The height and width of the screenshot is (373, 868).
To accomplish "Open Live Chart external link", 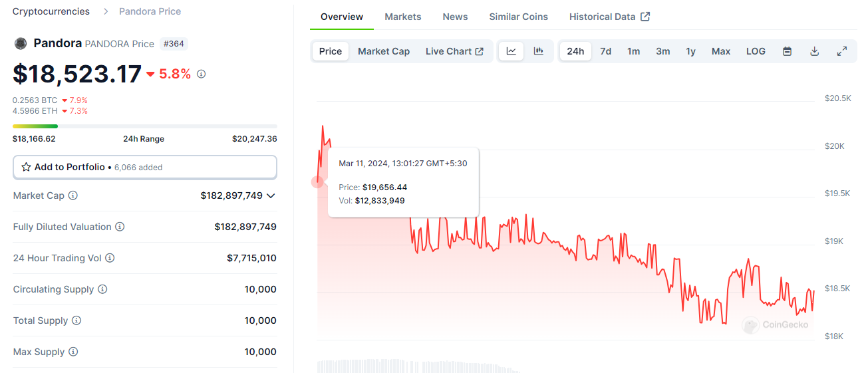I will (x=454, y=51).
